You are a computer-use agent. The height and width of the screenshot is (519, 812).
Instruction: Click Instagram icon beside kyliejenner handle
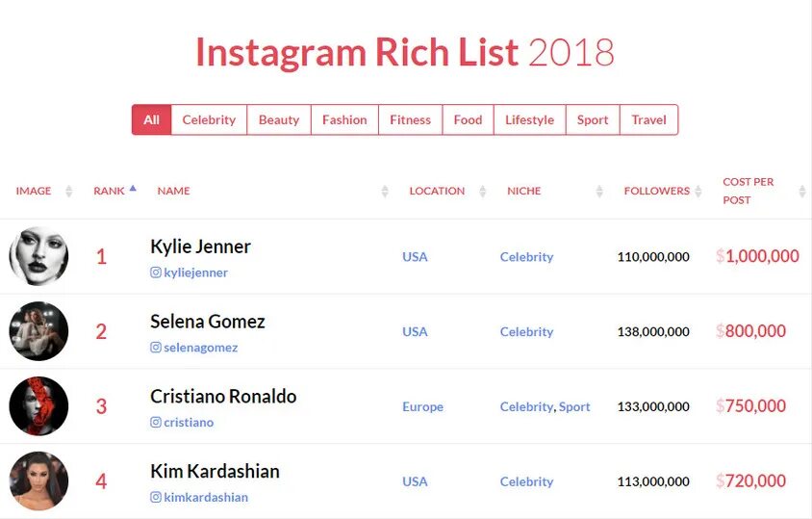pyautogui.click(x=155, y=272)
